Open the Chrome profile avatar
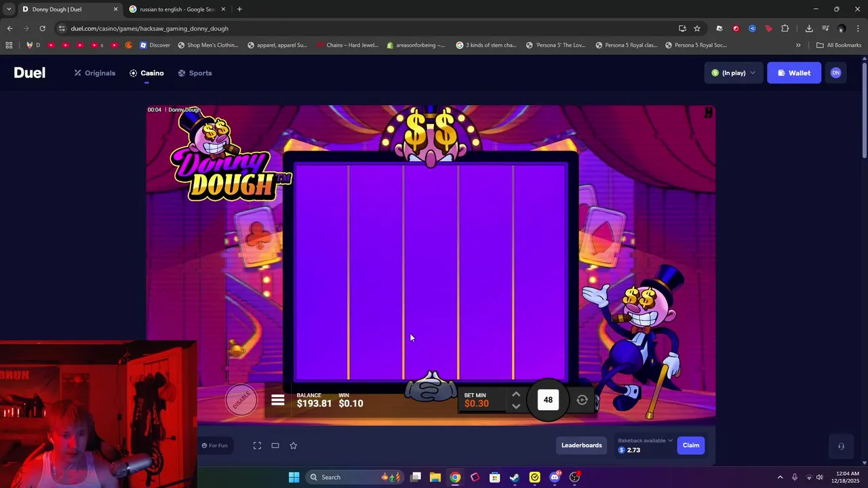The height and width of the screenshot is (488, 868). point(842,28)
